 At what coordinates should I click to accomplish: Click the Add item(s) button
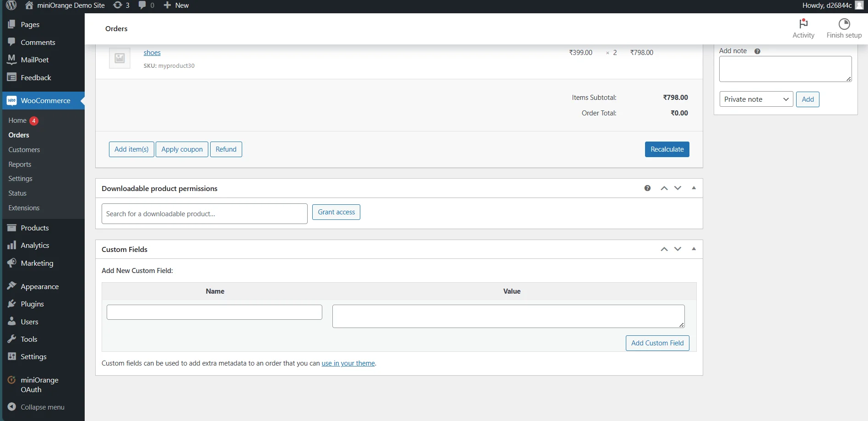[131, 149]
